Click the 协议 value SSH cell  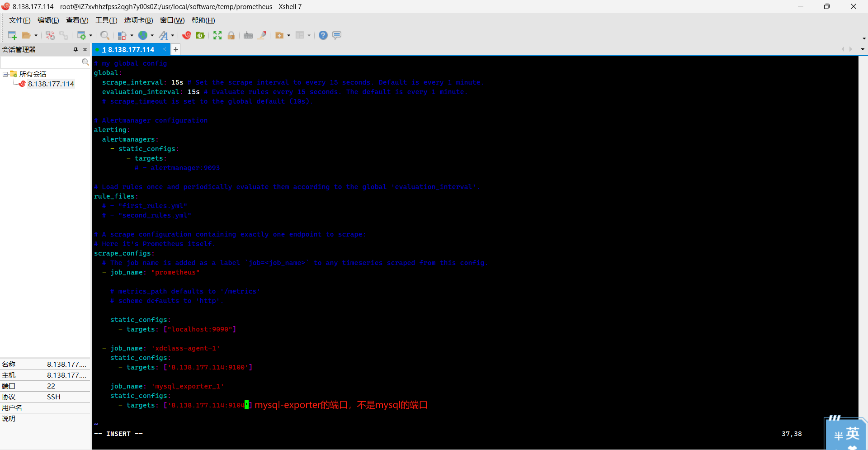[68, 397]
